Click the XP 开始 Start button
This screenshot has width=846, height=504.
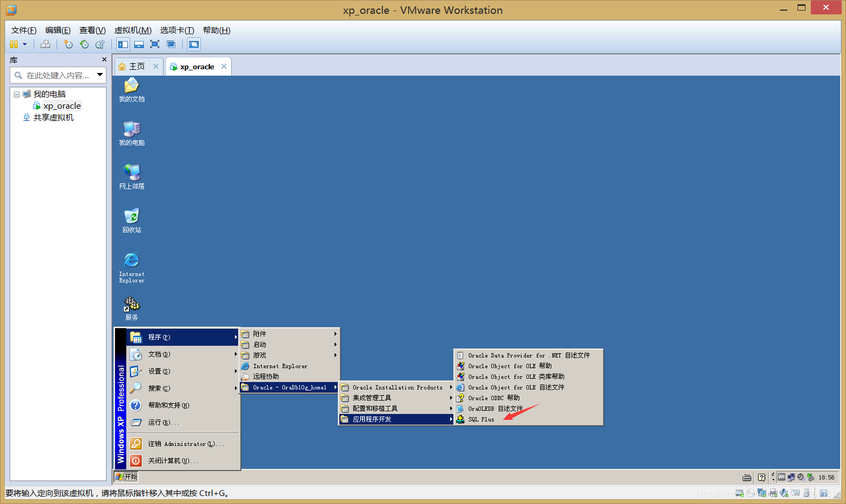click(126, 477)
